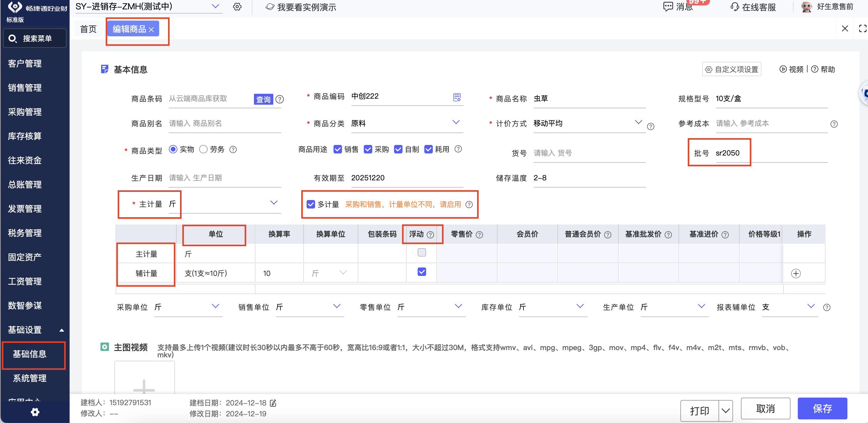Click the fullscreen expand icon
Image resolution: width=868 pixels, height=423 pixels.
862,29
